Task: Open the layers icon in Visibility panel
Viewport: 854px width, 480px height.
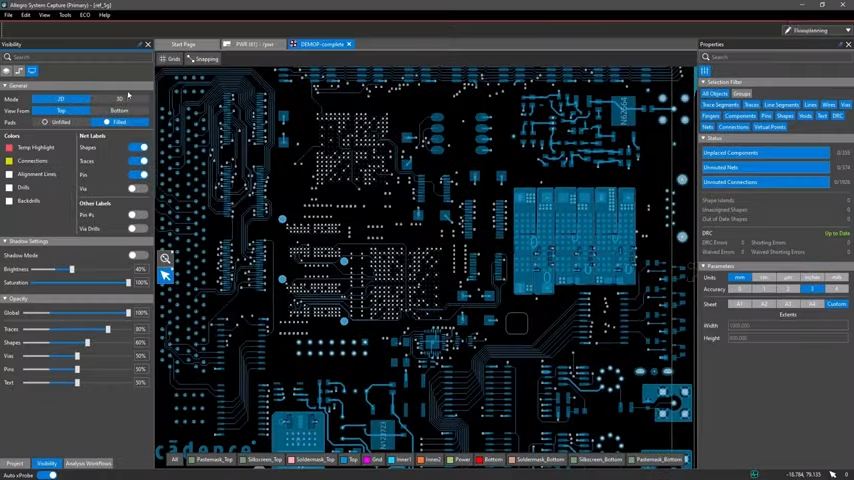Action: pyautogui.click(x=6, y=71)
